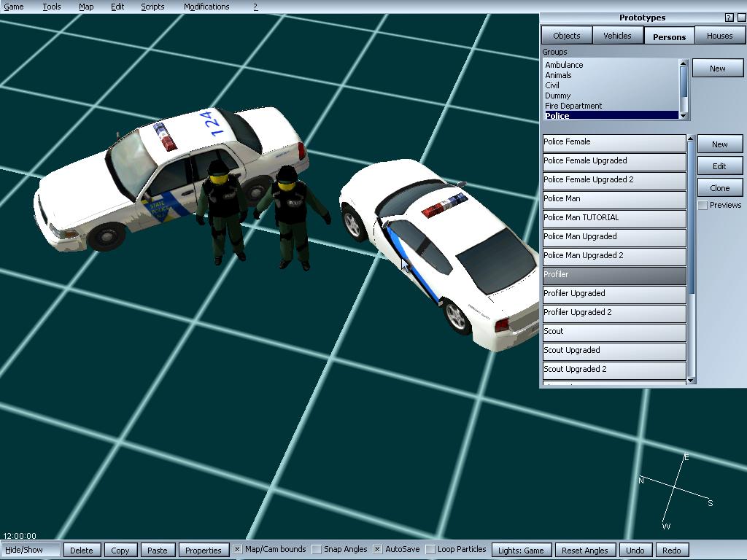Click the Paste button
The height and width of the screenshot is (560, 747).
click(158, 551)
